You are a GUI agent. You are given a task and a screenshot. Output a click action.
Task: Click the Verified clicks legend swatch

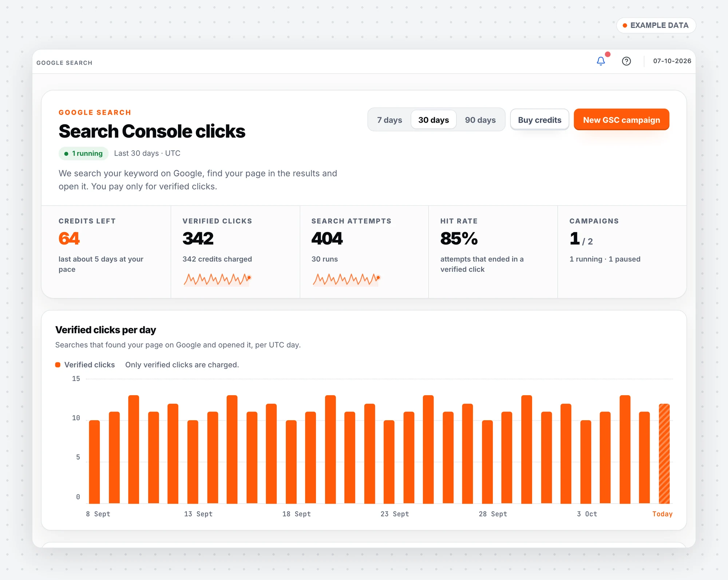click(58, 365)
